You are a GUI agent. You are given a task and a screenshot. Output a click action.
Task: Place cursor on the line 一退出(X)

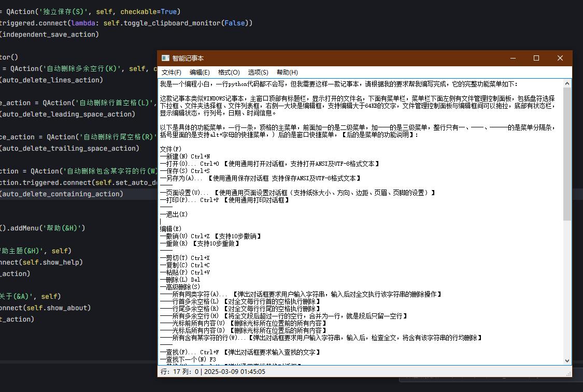[174, 214]
